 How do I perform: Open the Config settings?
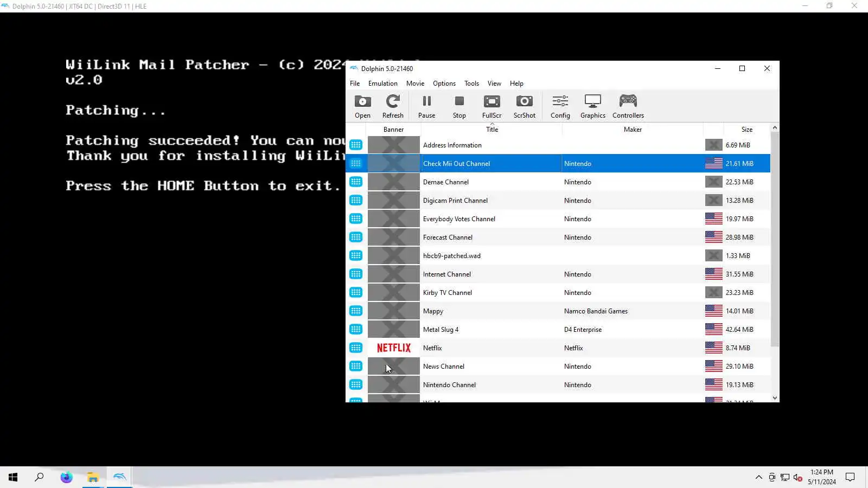pos(560,106)
